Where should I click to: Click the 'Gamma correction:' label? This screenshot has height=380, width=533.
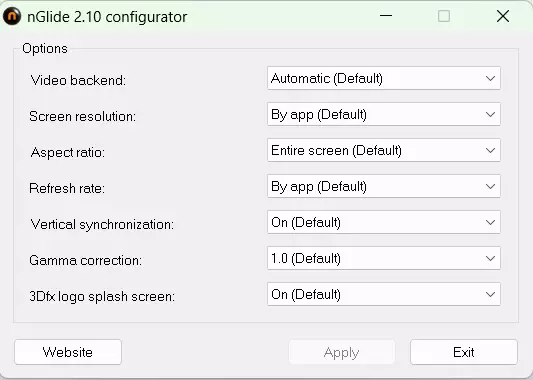(86, 261)
